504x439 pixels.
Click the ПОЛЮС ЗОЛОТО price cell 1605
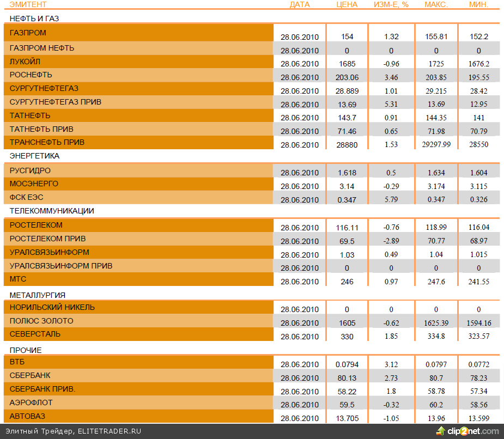tap(347, 323)
